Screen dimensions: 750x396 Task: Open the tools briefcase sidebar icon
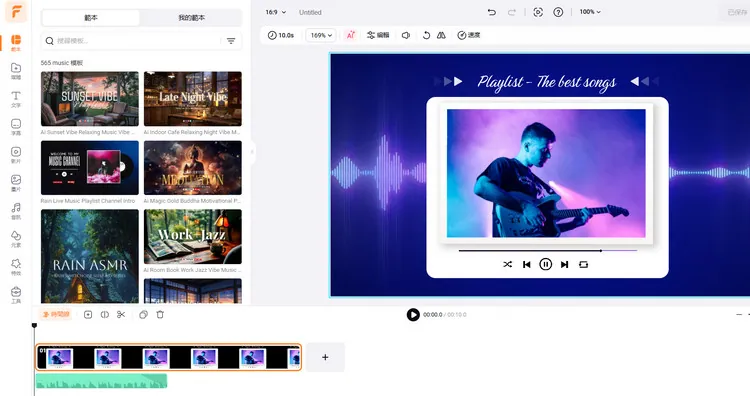pyautogui.click(x=16, y=295)
